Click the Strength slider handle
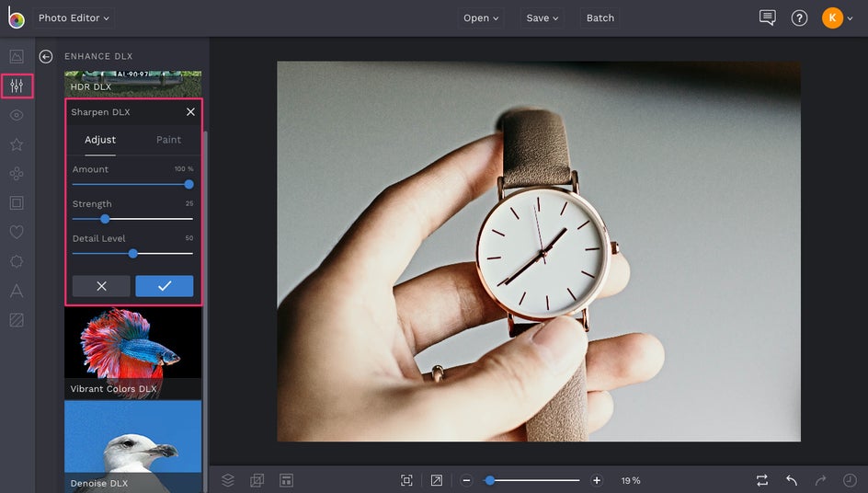 (x=105, y=219)
